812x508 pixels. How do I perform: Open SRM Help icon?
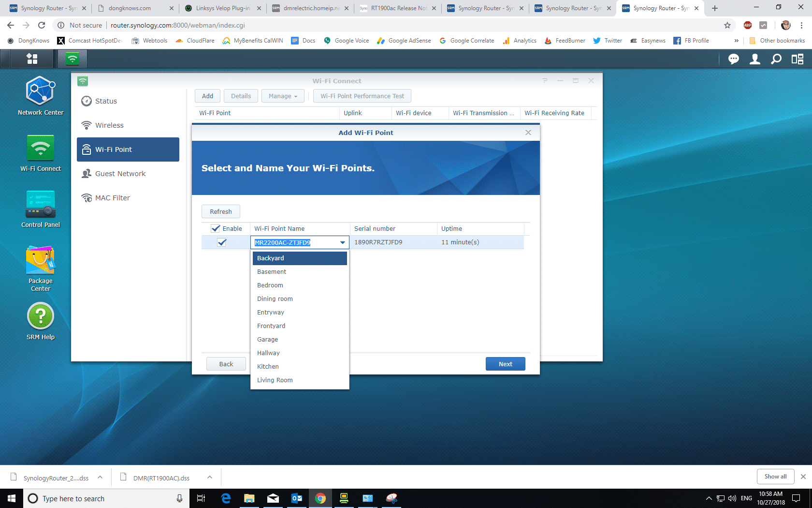41,317
